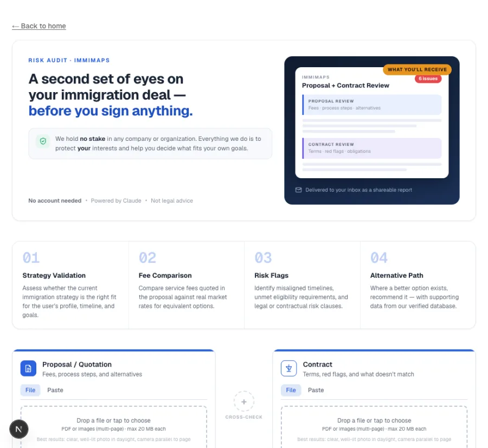
Task: Click the RISK AUDIT · IMMIMAPS label
Action: (x=69, y=60)
